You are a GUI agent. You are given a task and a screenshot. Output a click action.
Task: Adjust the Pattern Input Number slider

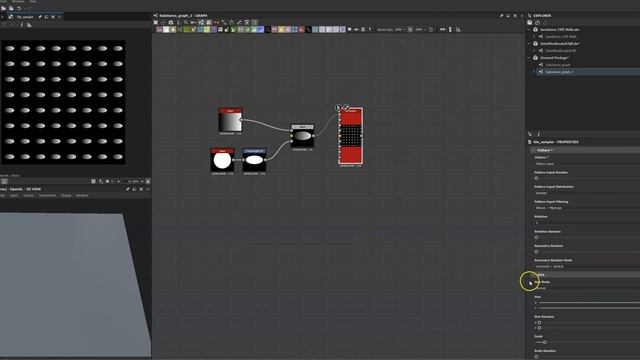536,178
